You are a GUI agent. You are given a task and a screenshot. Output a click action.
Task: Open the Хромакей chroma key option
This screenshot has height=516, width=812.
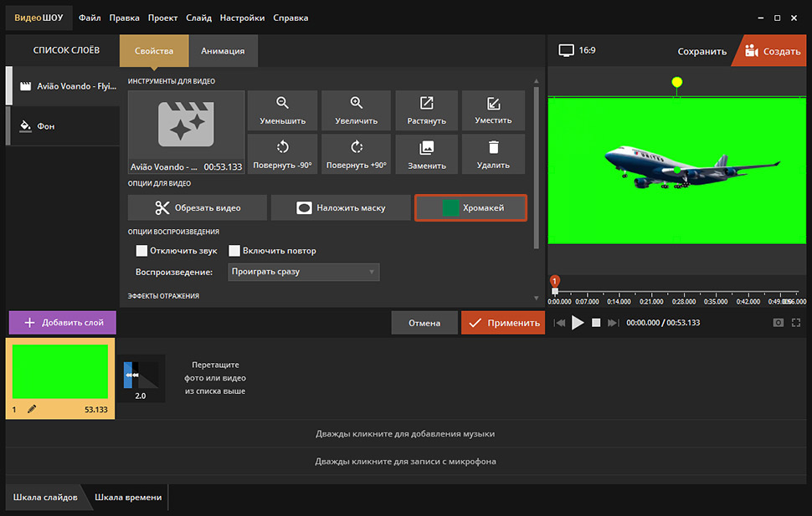point(470,207)
